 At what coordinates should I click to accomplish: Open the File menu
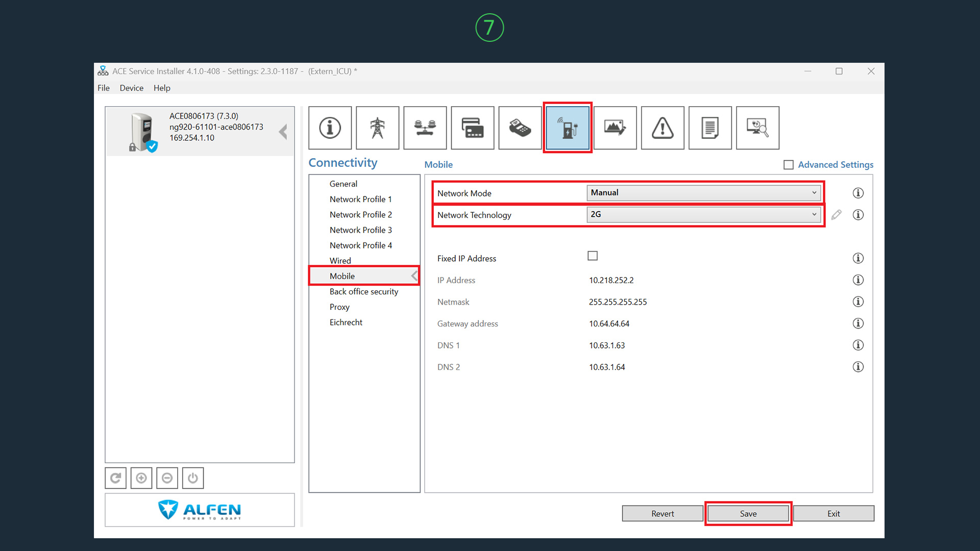click(104, 88)
